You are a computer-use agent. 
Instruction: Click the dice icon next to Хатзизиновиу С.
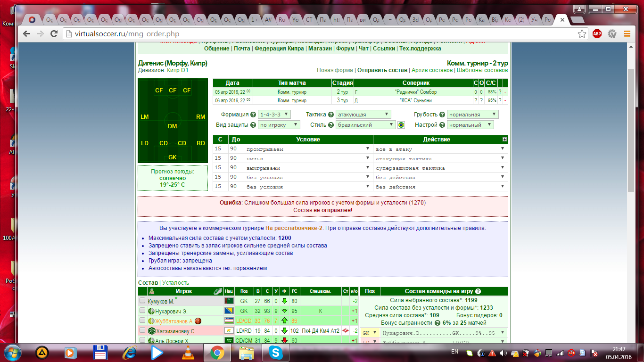tap(151, 331)
